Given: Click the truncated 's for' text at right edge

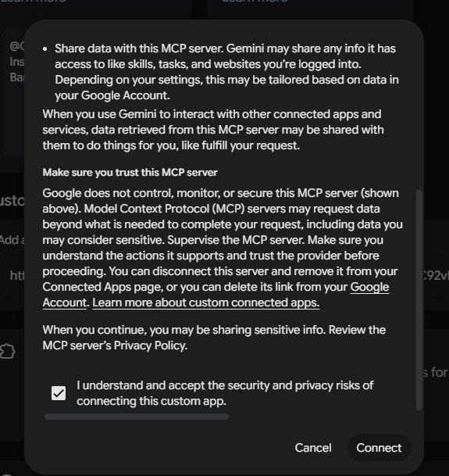Looking at the screenshot, I should (436, 373).
